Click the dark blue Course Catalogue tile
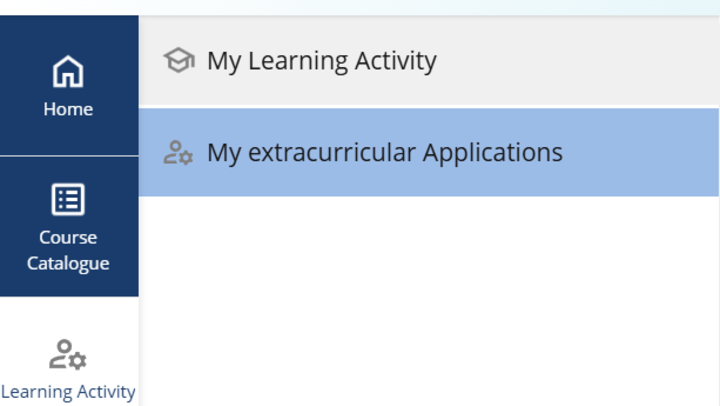The image size is (720, 406). click(69, 227)
